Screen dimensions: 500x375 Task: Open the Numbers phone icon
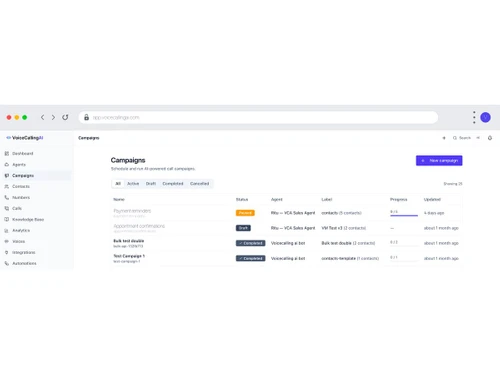[x=7, y=198]
